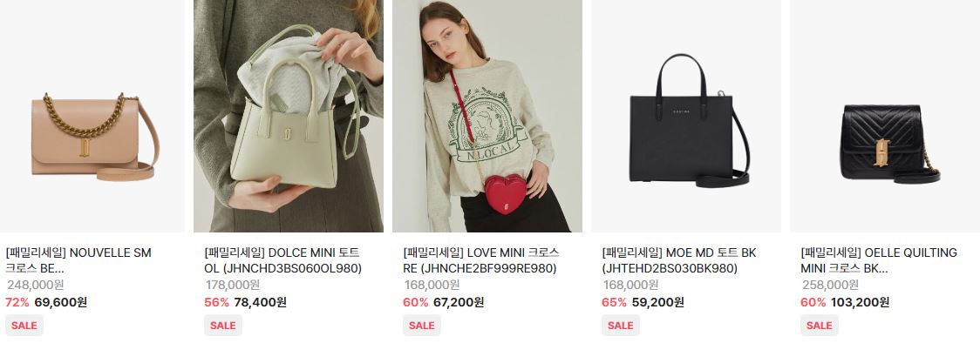980x350 pixels.
Task: Open the beige NOUVELLE SM bag image
Action: click(92, 116)
